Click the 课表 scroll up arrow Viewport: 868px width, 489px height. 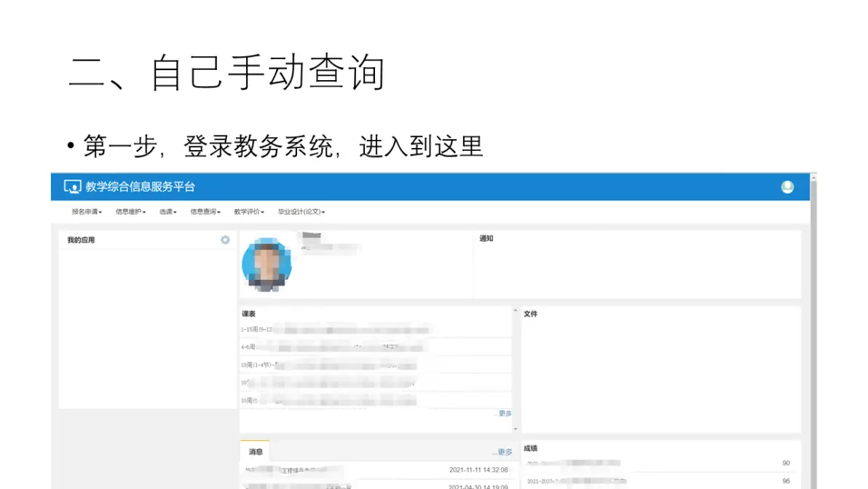point(516,310)
